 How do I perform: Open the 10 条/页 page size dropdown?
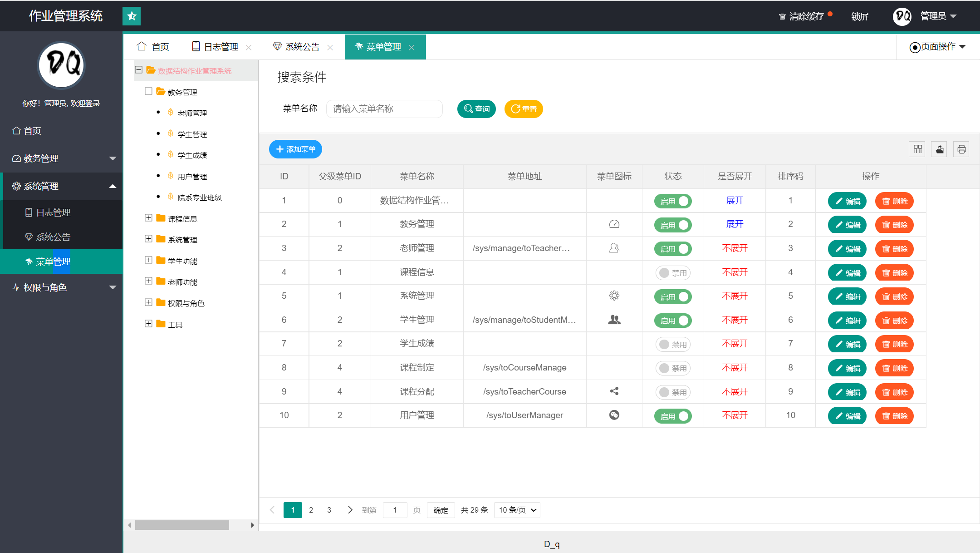tap(517, 510)
